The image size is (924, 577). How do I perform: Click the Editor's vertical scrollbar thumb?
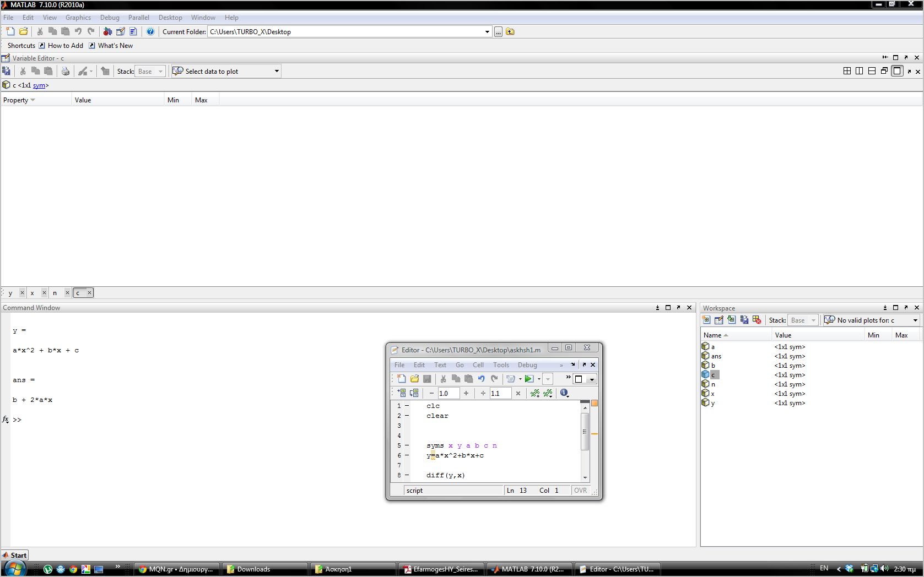585,431
